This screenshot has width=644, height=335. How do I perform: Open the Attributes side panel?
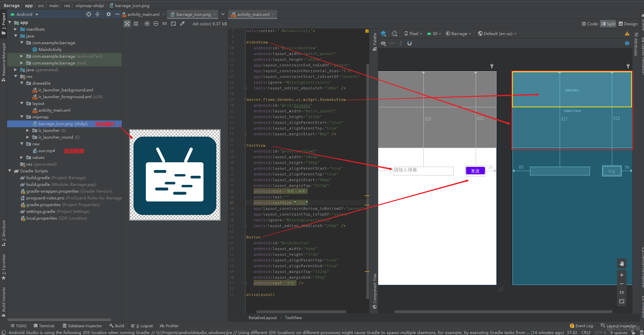click(x=636, y=44)
